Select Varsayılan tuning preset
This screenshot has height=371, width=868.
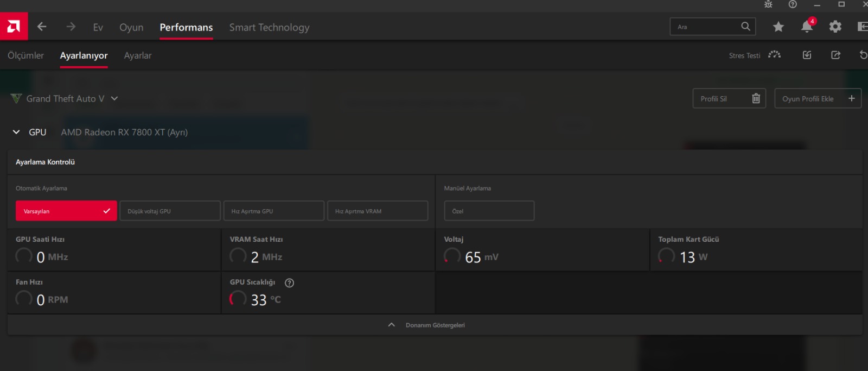[x=66, y=211]
